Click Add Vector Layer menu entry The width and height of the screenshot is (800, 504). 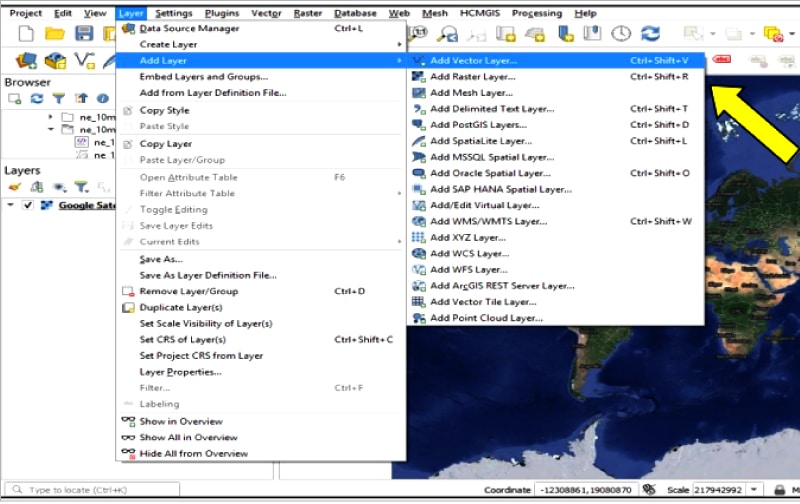point(473,61)
